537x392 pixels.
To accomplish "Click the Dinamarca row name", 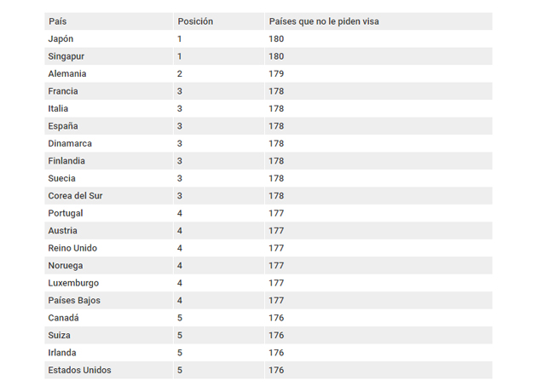I will coord(70,144).
